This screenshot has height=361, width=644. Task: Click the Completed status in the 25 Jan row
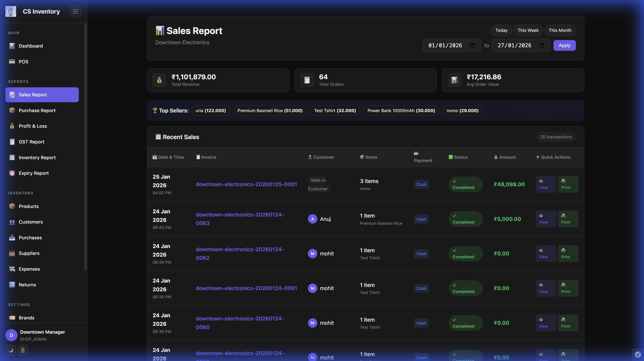(x=466, y=184)
